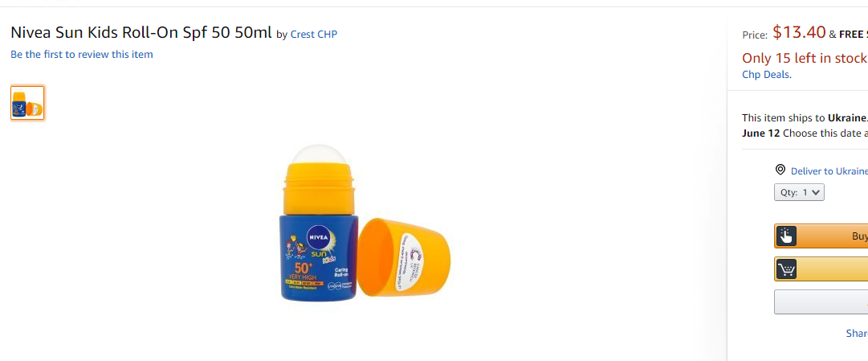Click the white button below the cart button

[821, 302]
